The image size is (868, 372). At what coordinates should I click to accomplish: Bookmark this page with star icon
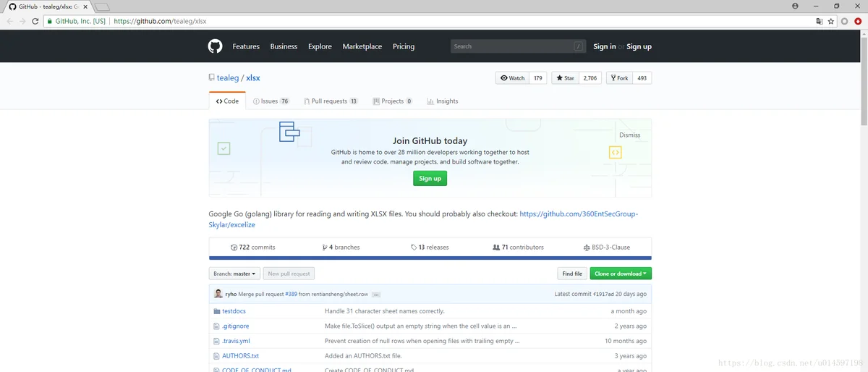[x=831, y=21]
